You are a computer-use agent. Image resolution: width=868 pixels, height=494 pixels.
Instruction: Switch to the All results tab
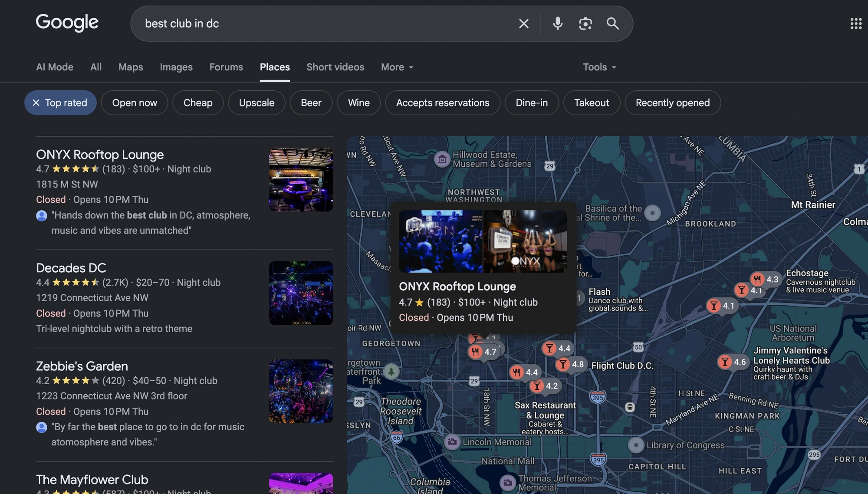[x=96, y=67]
